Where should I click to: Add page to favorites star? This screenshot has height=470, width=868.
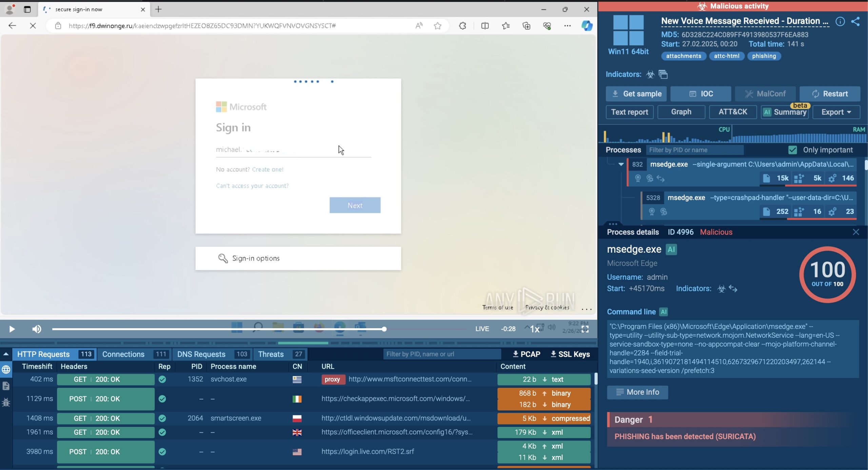438,26
